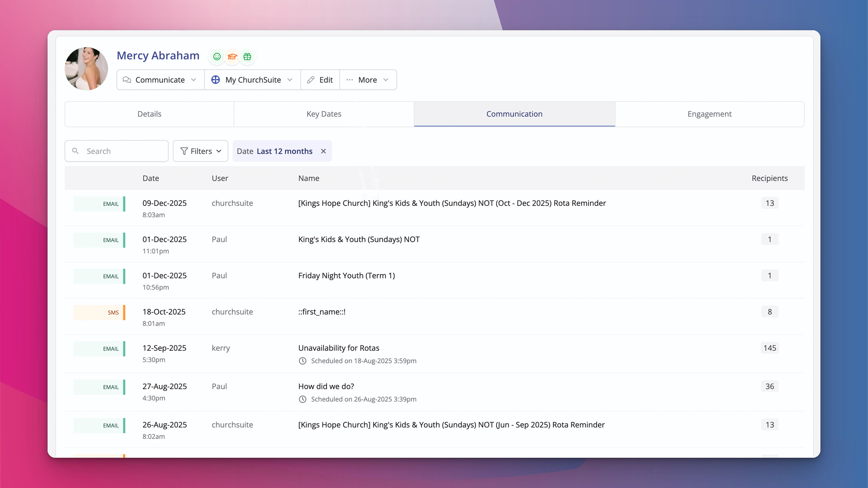
Task: Click the magnifier icon in search box
Action: 75,151
